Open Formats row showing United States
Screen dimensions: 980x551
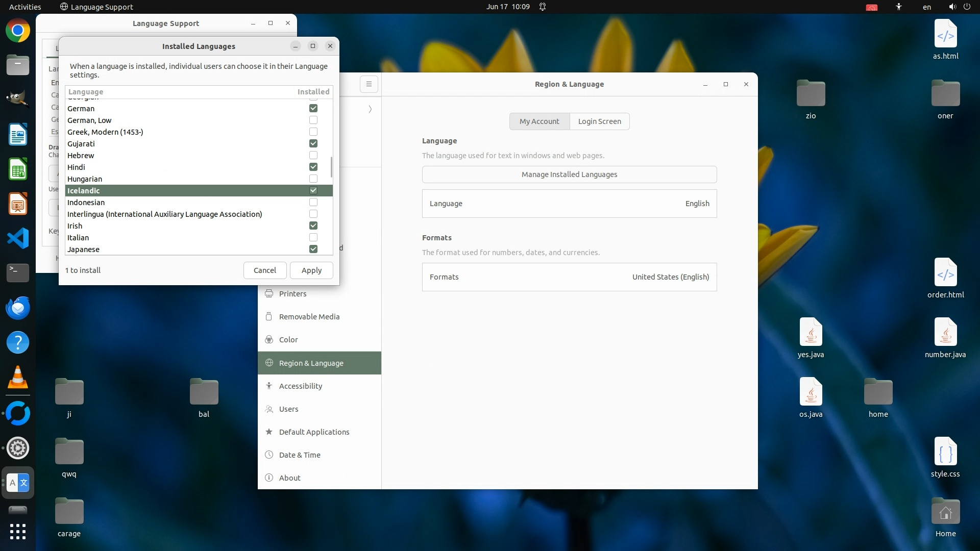[x=569, y=277]
